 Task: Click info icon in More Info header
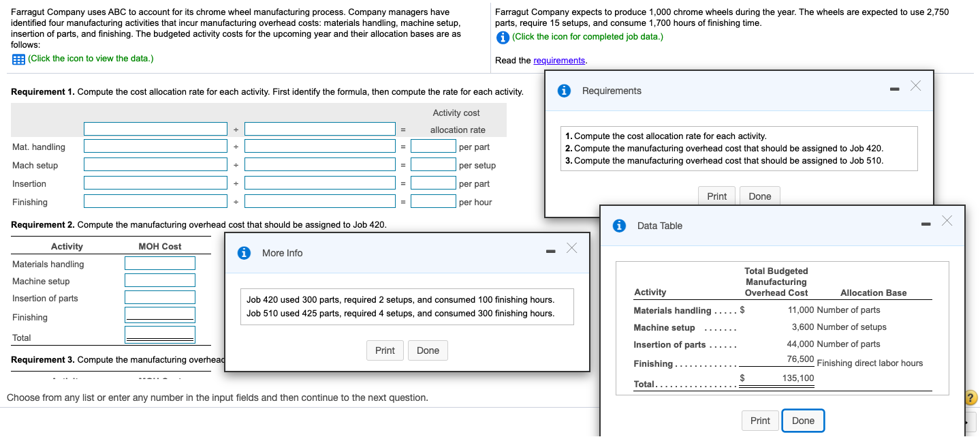tap(244, 253)
